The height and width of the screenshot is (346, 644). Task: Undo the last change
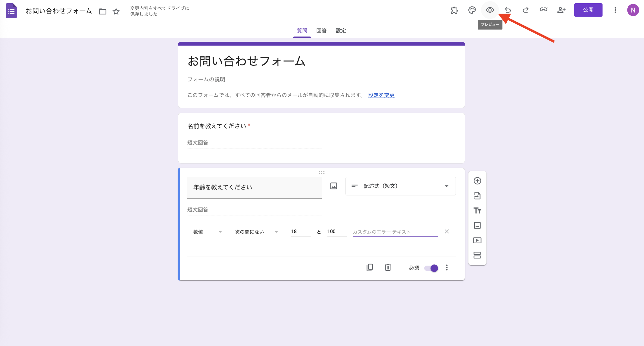click(507, 10)
